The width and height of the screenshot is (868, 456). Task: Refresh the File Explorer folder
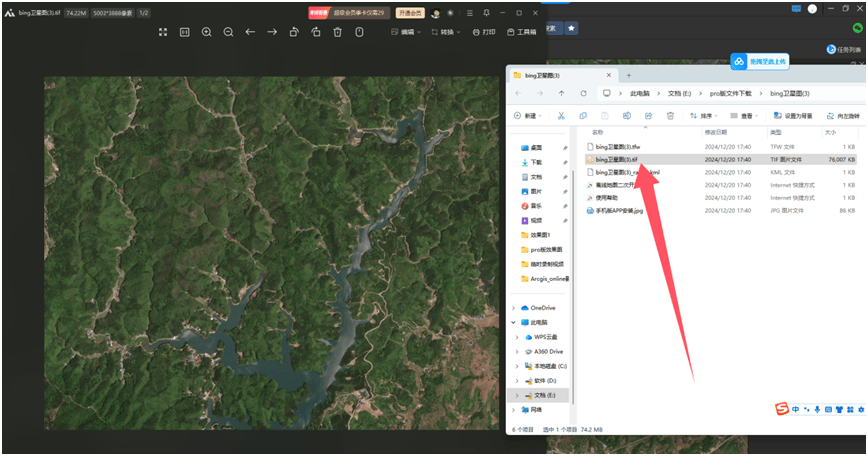[x=583, y=94]
